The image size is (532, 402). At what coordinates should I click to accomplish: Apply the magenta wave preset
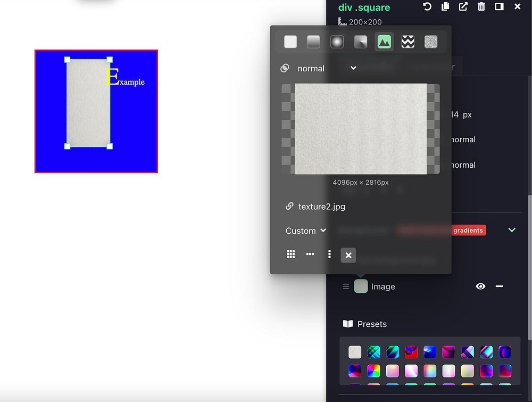click(448, 352)
